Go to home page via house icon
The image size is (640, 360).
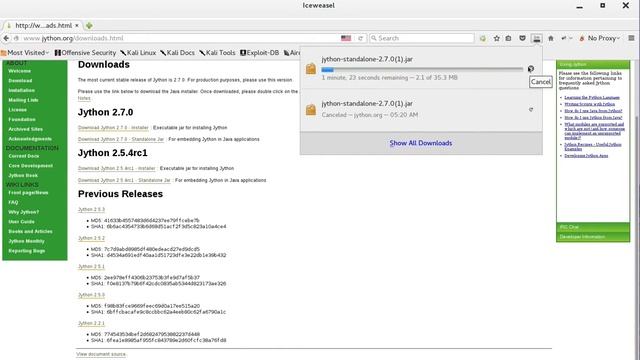tap(551, 38)
